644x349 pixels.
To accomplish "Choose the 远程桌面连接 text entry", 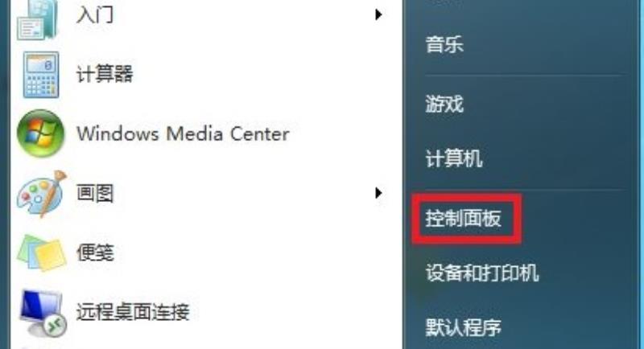I will 133,312.
